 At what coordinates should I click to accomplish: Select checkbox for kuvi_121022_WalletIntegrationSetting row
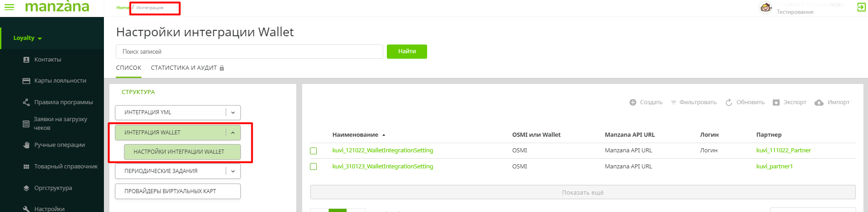pyautogui.click(x=314, y=151)
